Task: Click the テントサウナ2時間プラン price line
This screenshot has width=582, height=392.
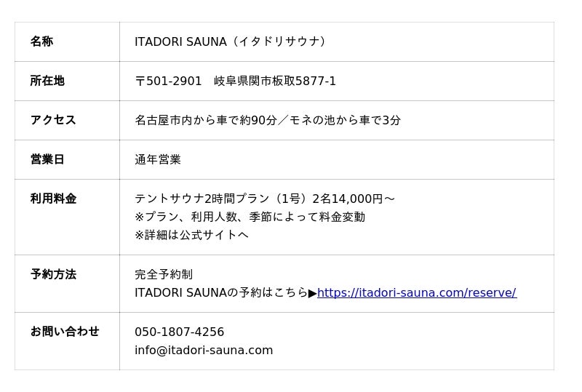Action: coord(265,199)
